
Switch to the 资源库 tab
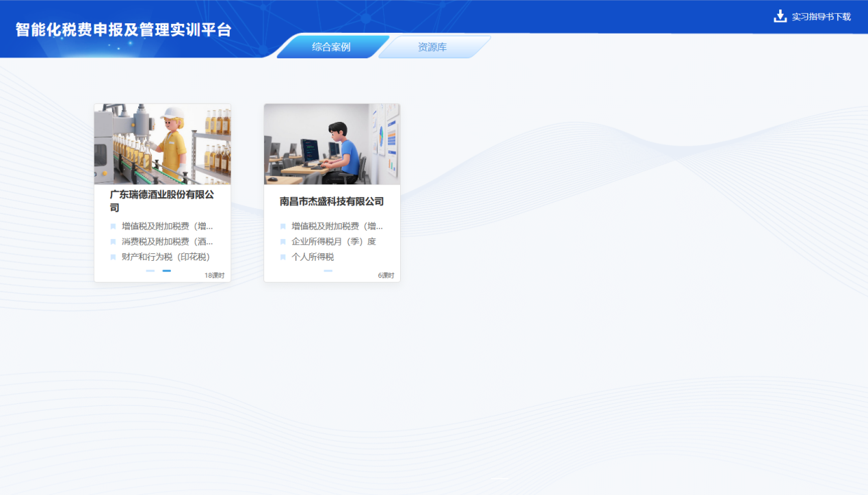coord(432,47)
